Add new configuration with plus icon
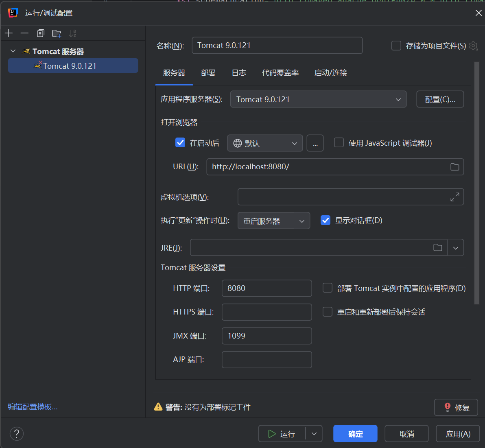Screen dimensions: 485x448 tap(9, 33)
